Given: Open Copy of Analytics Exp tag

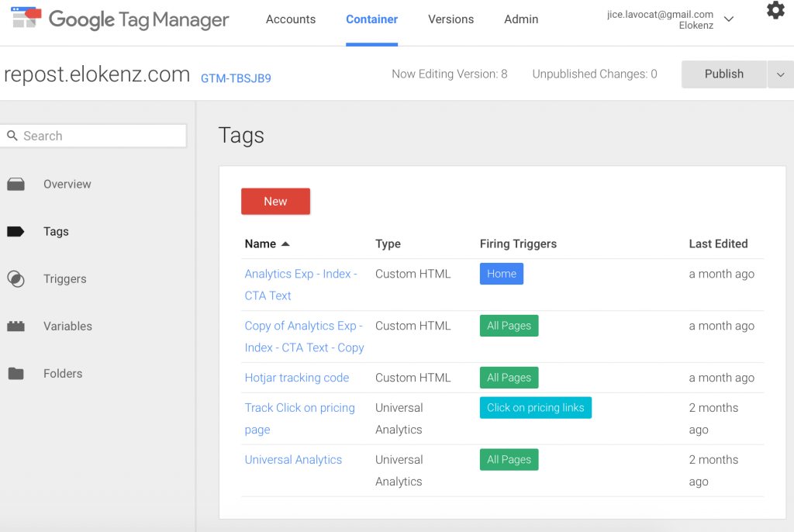Looking at the screenshot, I should point(304,337).
